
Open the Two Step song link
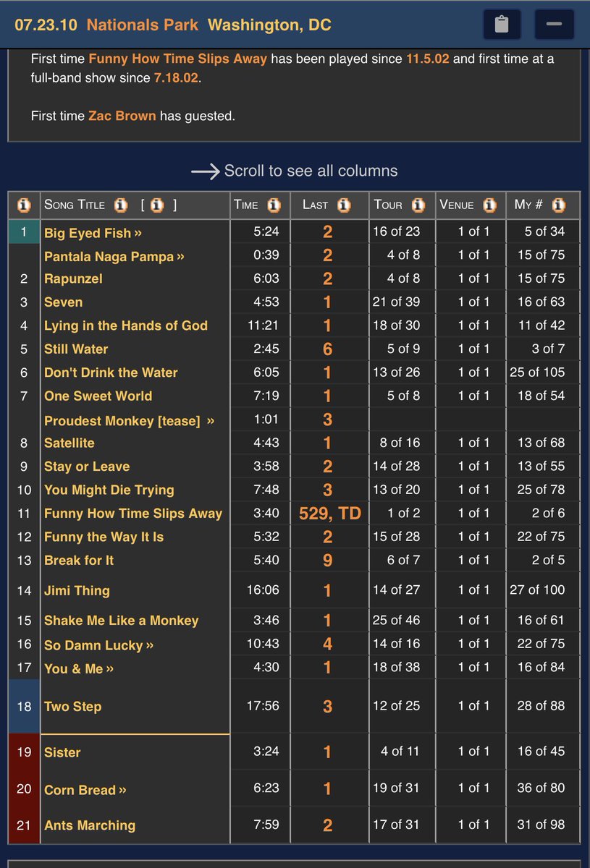pyautogui.click(x=72, y=707)
